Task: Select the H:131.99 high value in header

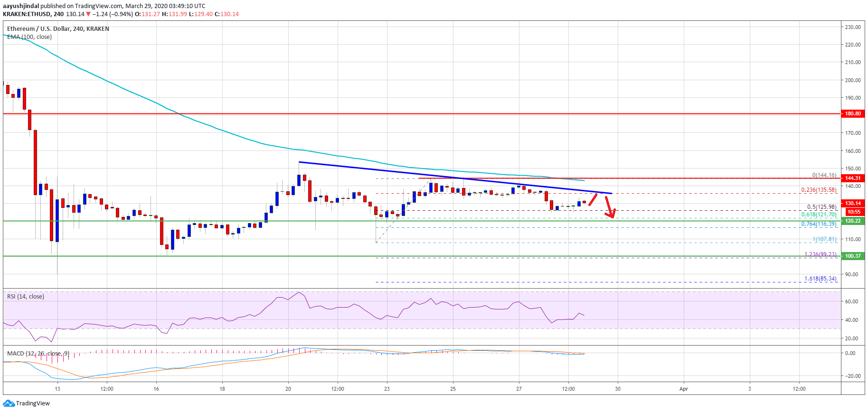Action: point(174,14)
